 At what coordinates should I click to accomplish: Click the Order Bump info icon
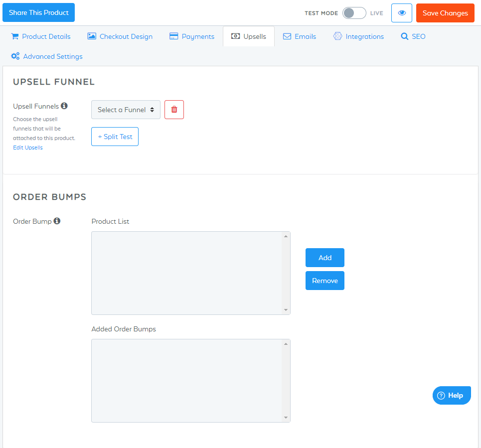57,221
